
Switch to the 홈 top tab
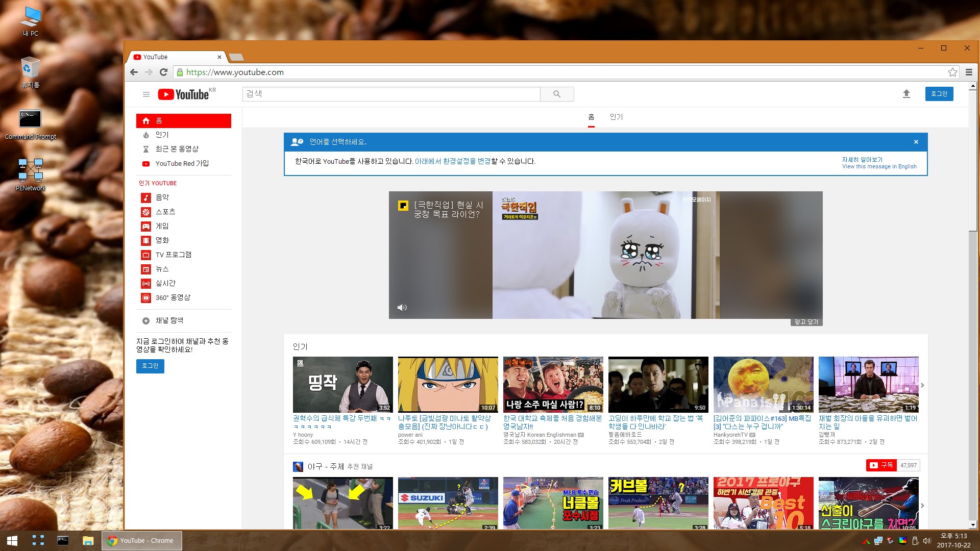[591, 117]
